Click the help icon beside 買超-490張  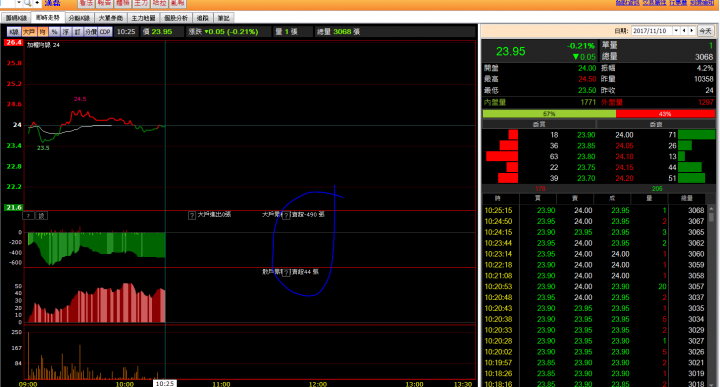(x=286, y=215)
